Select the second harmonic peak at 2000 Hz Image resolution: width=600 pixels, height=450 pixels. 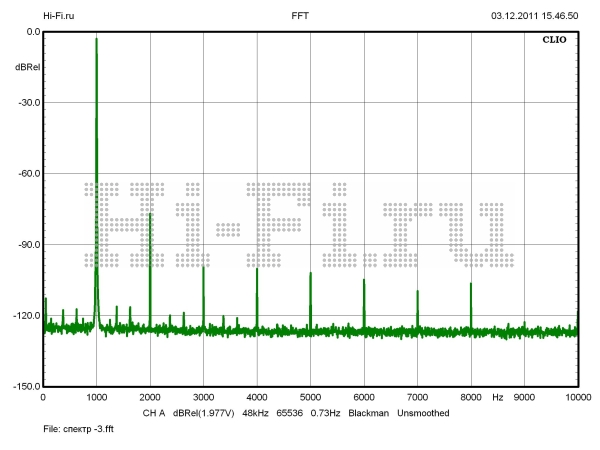tap(150, 215)
